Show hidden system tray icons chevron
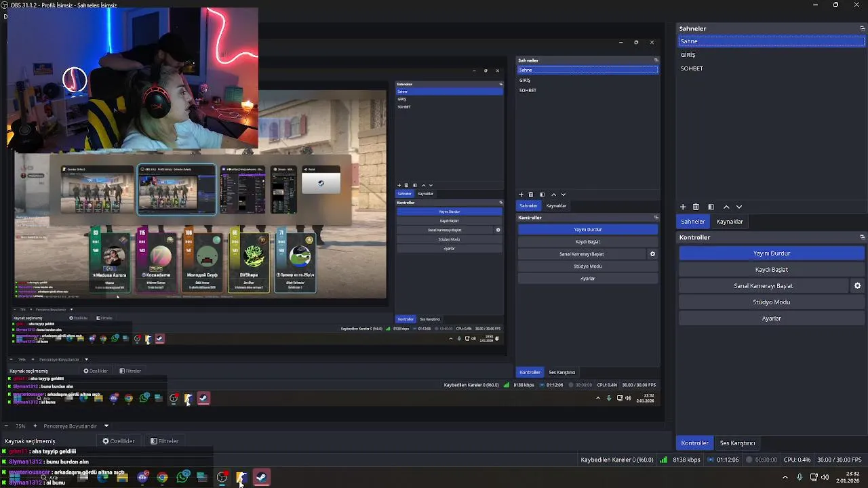The width and height of the screenshot is (868, 488). [785, 477]
